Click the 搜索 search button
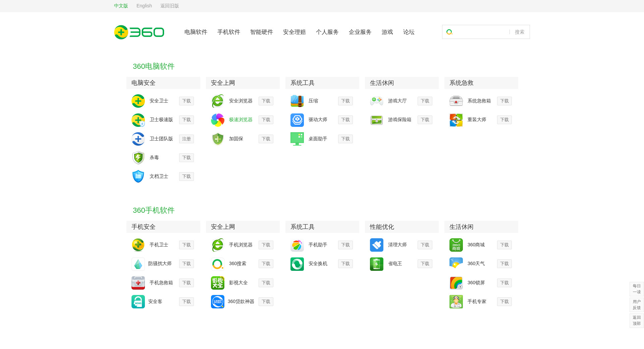This screenshot has height=349, width=644. (520, 32)
